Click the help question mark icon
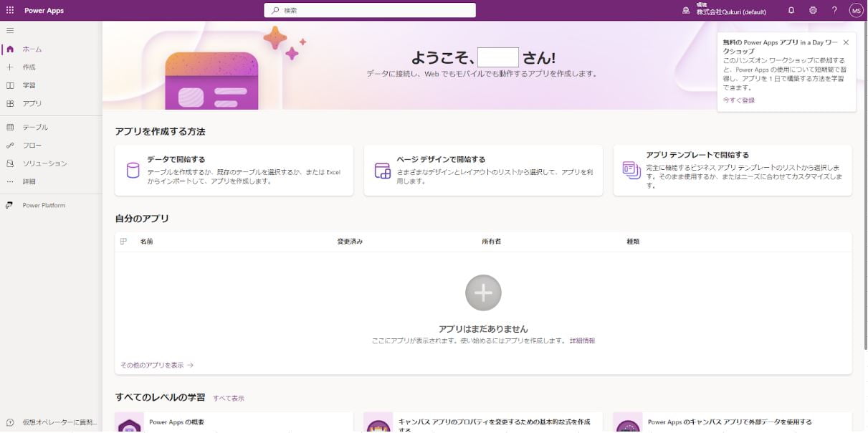The height and width of the screenshot is (433, 868). [x=834, y=10]
